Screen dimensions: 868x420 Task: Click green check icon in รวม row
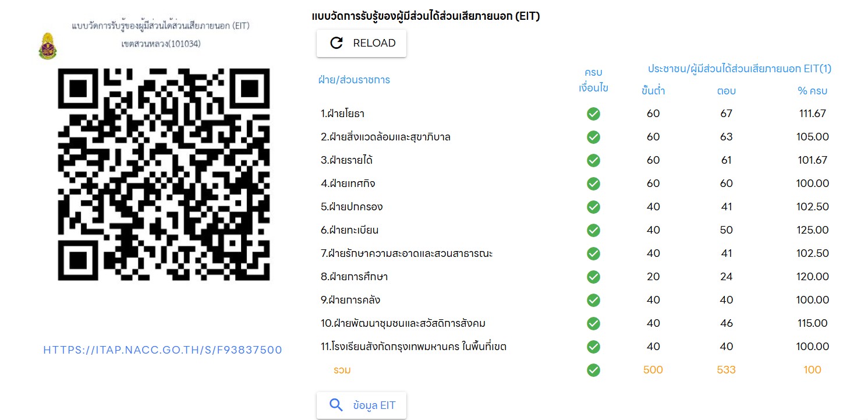tap(593, 370)
